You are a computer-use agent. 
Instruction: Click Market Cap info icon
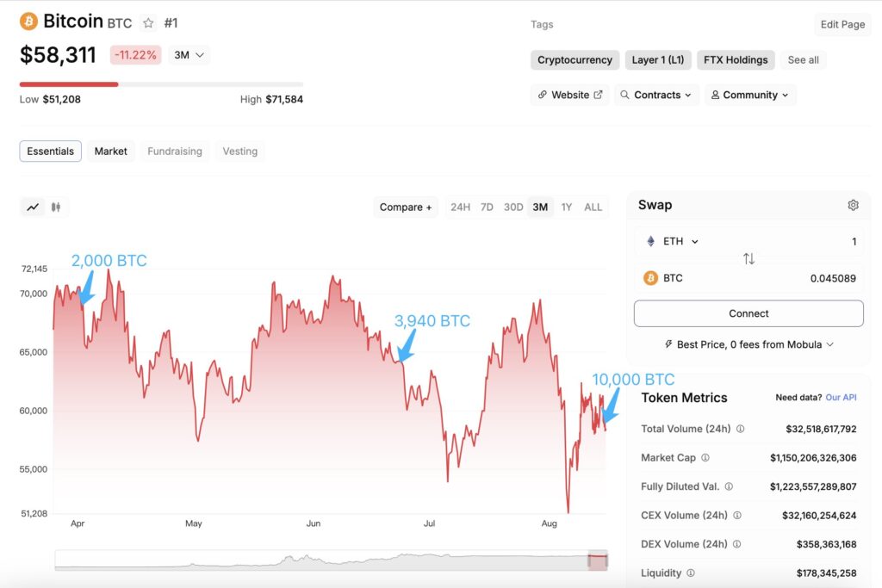coord(705,458)
